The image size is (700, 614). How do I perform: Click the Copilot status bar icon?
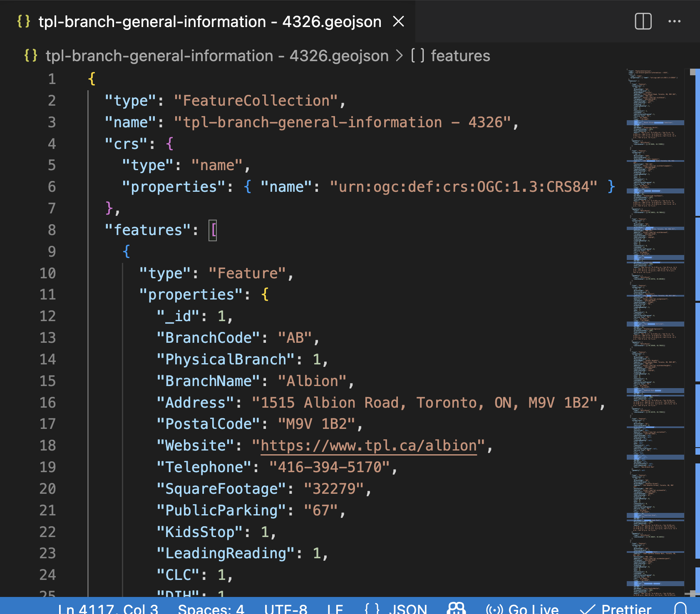pyautogui.click(x=456, y=609)
